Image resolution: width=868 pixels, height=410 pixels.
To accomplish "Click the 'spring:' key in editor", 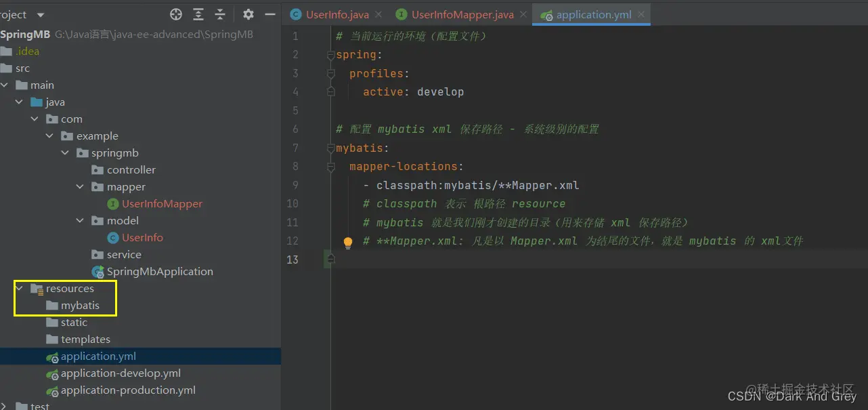I will 360,55.
